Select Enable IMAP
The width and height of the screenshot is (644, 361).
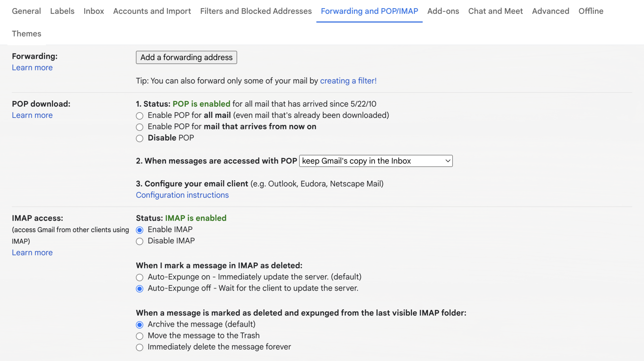click(x=140, y=230)
